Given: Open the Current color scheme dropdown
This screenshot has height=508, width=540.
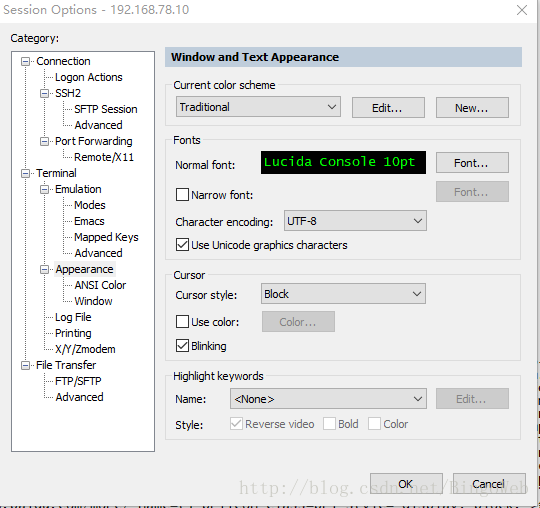Looking at the screenshot, I should point(258,107).
